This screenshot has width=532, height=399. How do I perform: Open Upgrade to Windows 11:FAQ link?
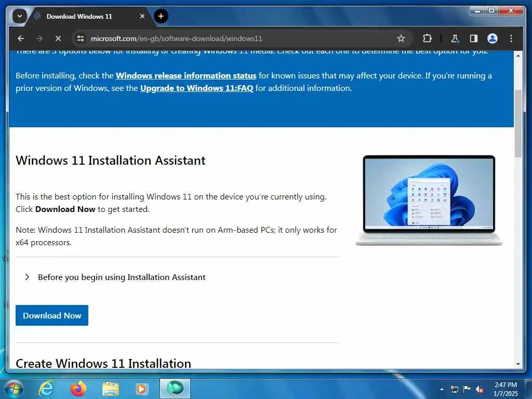196,88
